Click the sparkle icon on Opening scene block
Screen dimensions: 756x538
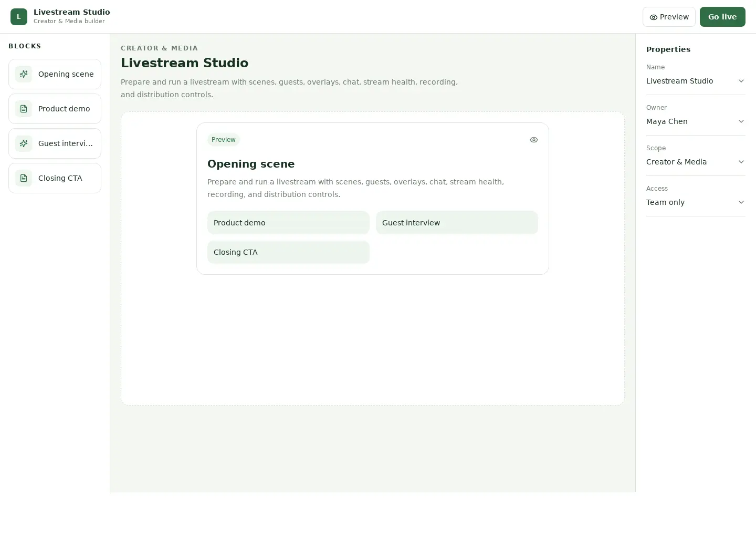click(24, 74)
